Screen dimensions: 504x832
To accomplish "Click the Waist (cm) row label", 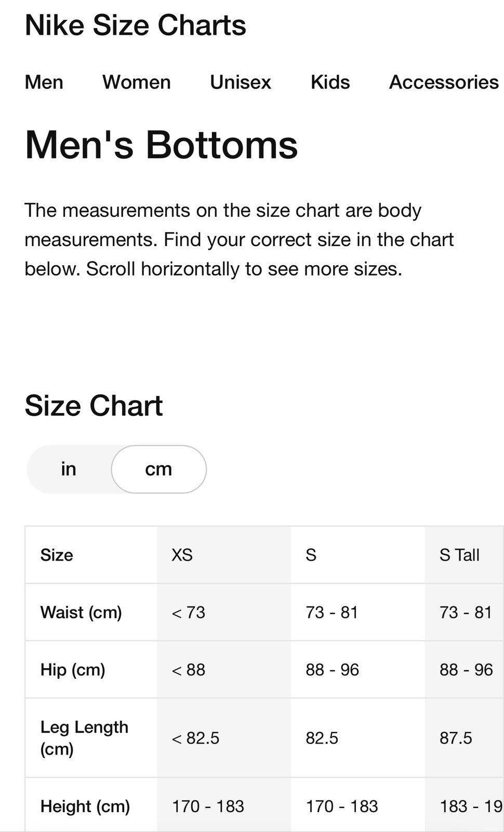I will [81, 612].
